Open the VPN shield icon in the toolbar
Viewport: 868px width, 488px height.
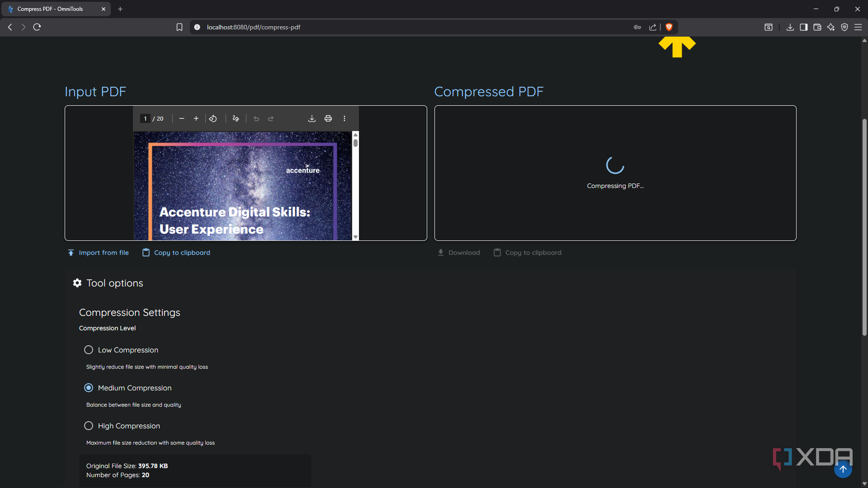[x=844, y=27]
